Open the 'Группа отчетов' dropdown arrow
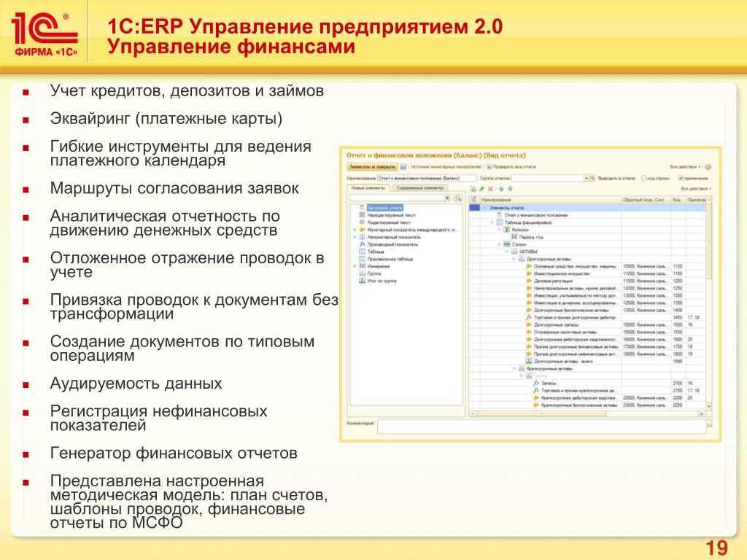This screenshot has height=560, width=747. (587, 178)
